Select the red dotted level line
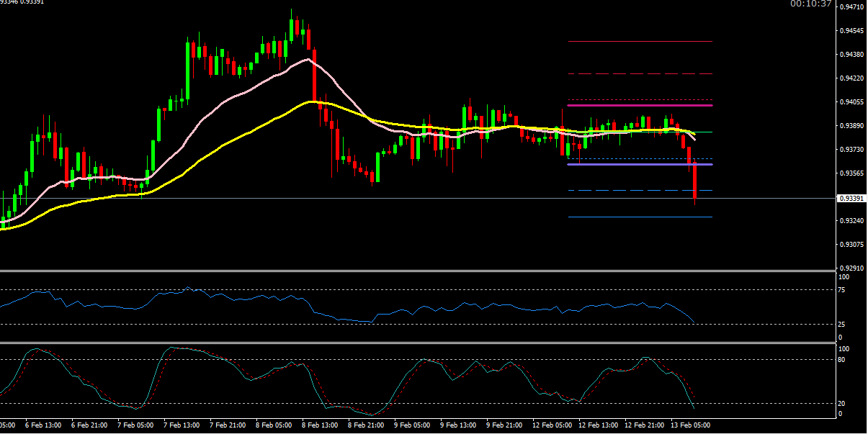The width and height of the screenshot is (868, 434). [640, 99]
